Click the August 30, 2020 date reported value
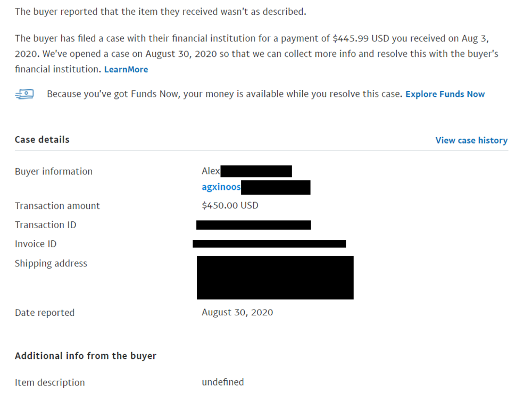This screenshot has width=532, height=393. [x=237, y=312]
